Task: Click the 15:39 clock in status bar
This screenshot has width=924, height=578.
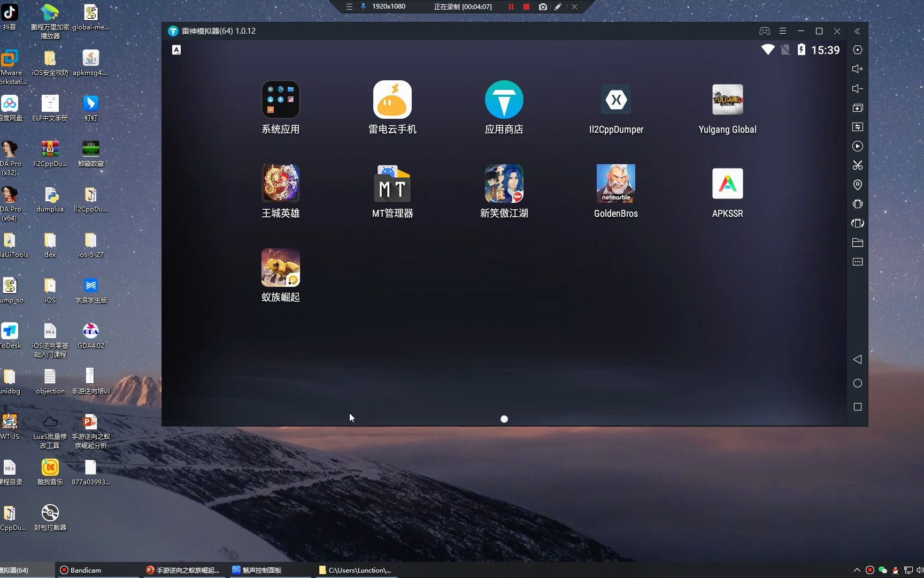Action: coord(825,50)
